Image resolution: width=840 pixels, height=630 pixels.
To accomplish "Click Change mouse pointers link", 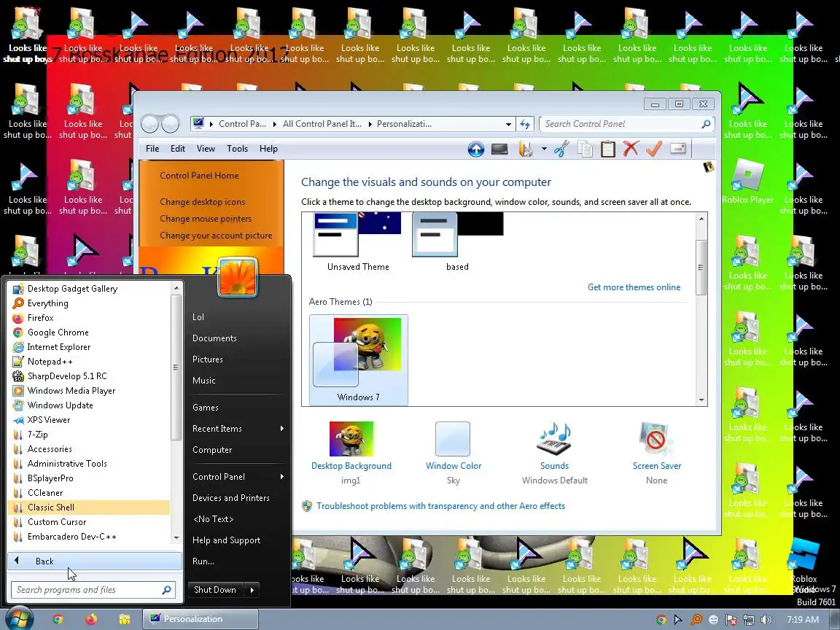I will 206,219.
